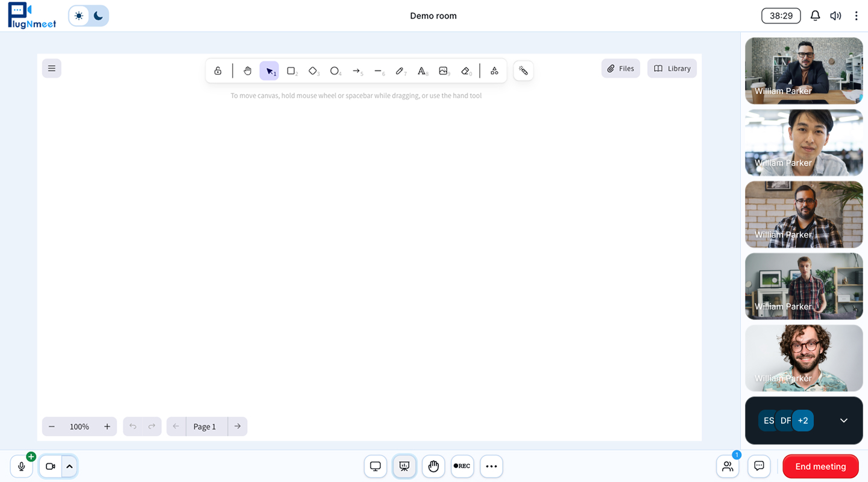Toggle dark mode with the moon switch
The image size is (868, 482).
97,15
